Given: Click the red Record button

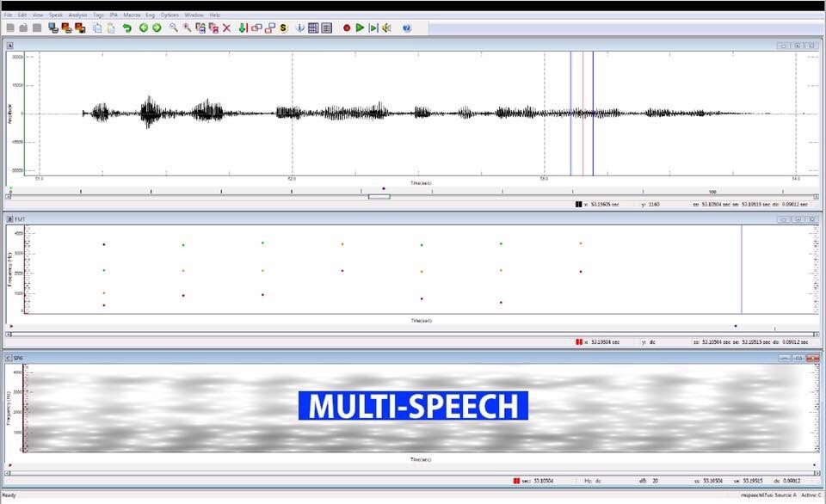Looking at the screenshot, I should (x=347, y=28).
